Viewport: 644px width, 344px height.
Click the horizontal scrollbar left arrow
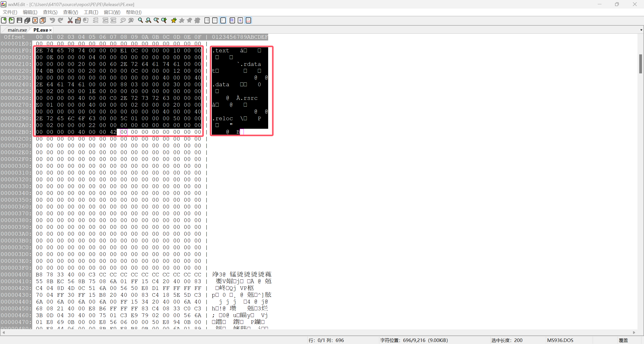coord(4,332)
